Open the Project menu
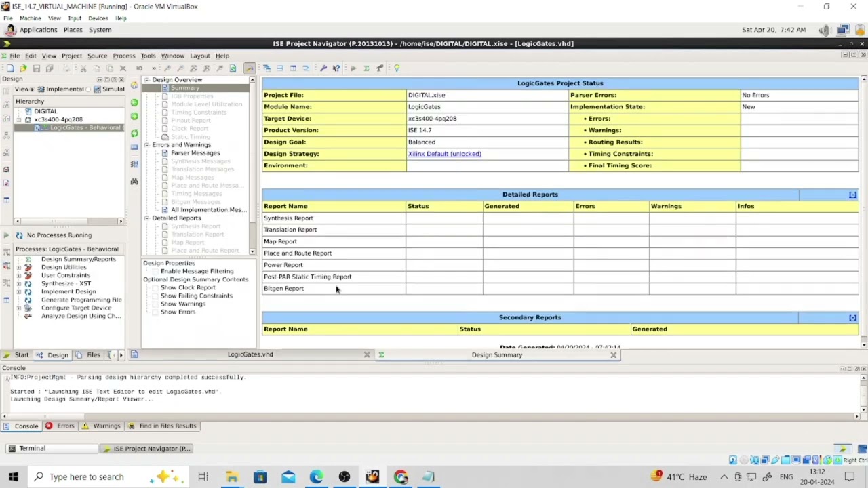 click(72, 56)
